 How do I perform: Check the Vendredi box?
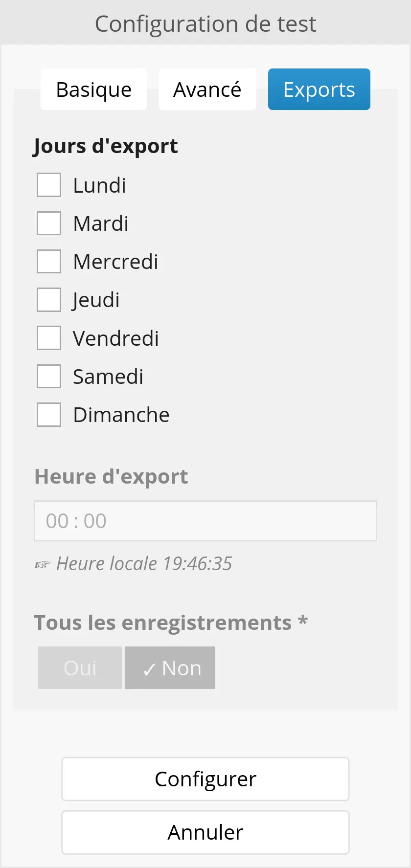tap(49, 338)
